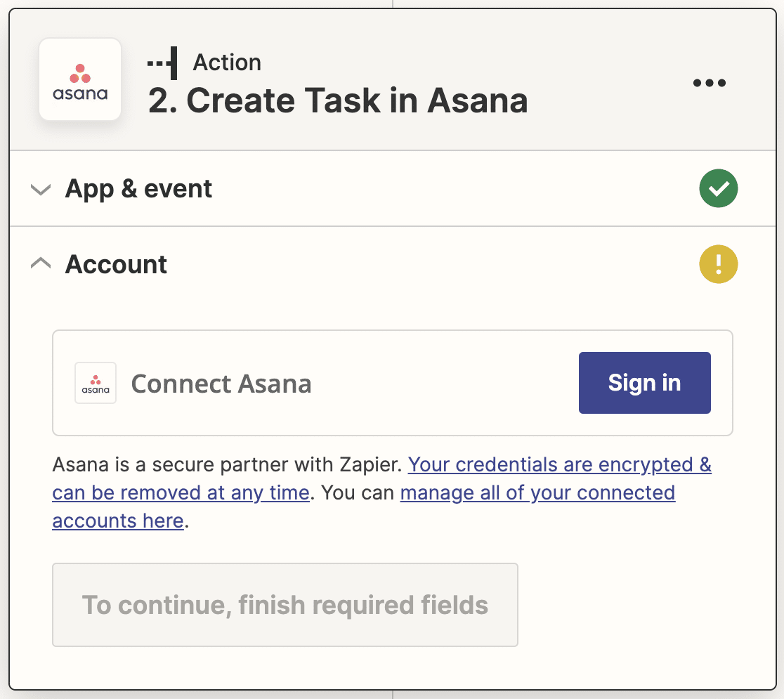The image size is (784, 699).
Task: Click the disabled 'To continue, finish required fields' button
Action: pyautogui.click(x=285, y=605)
